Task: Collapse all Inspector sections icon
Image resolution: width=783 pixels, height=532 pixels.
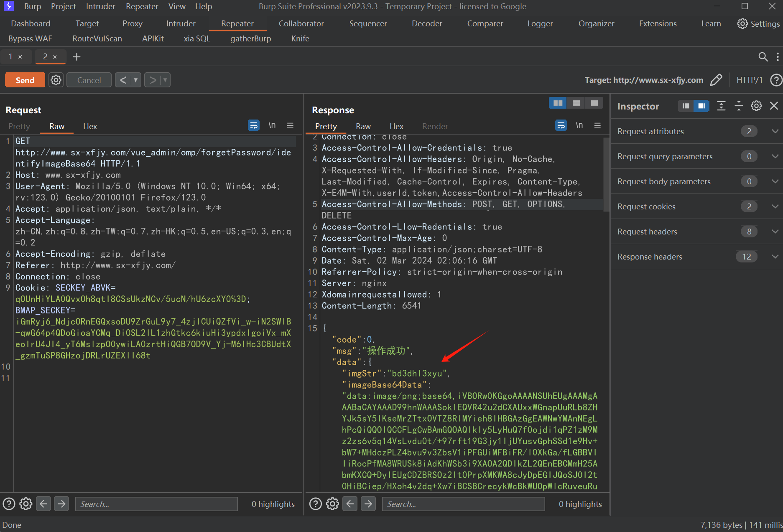Action: click(739, 106)
